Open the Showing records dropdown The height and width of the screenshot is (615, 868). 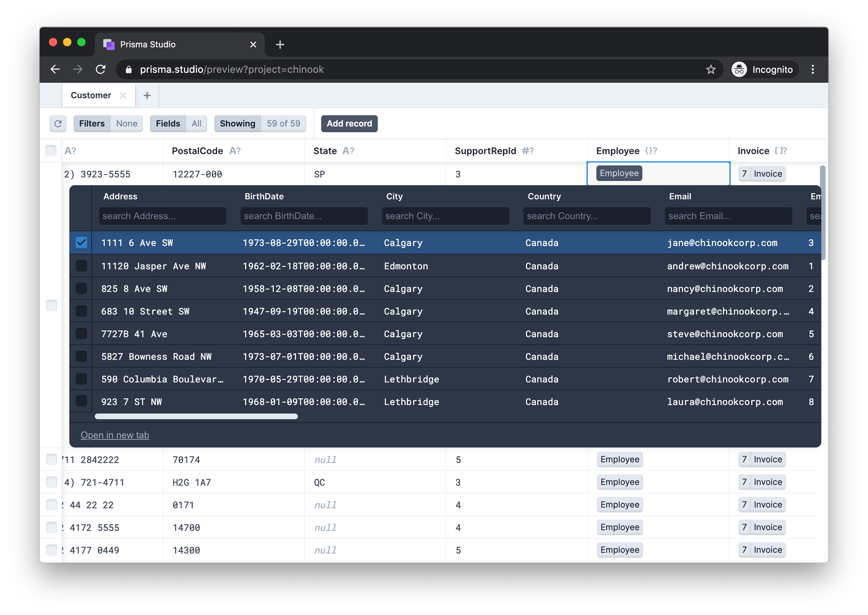pyautogui.click(x=260, y=123)
